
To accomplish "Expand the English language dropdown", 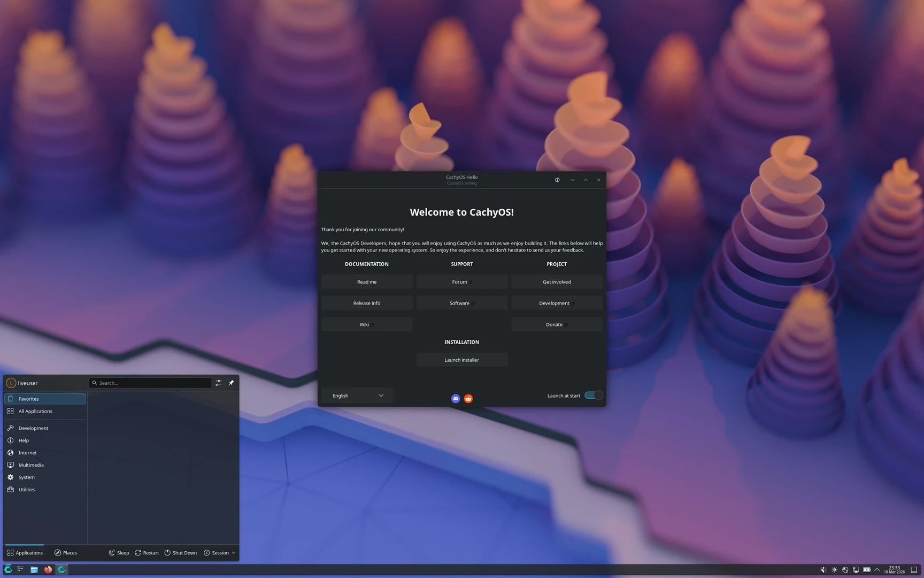I will coord(357,396).
